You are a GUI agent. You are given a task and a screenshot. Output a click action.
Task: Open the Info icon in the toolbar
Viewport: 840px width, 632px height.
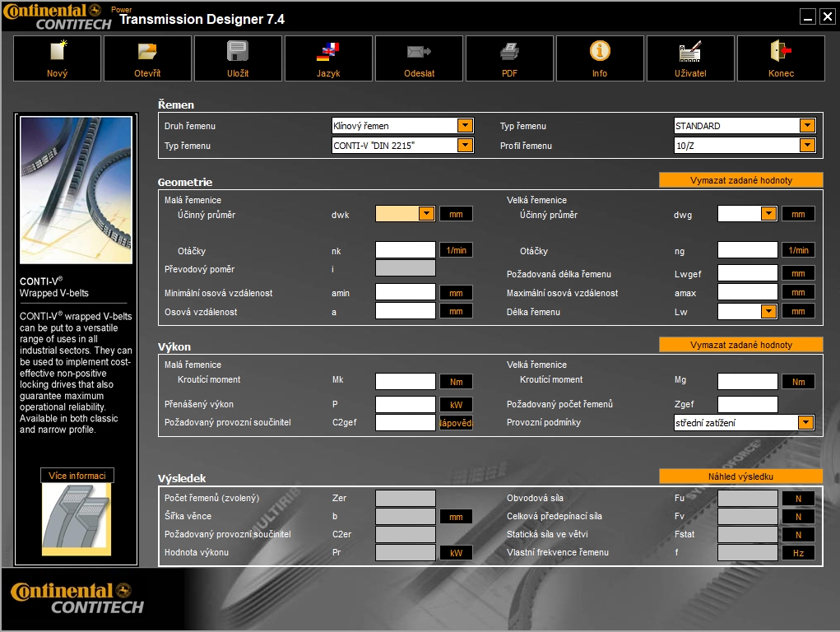click(600, 52)
